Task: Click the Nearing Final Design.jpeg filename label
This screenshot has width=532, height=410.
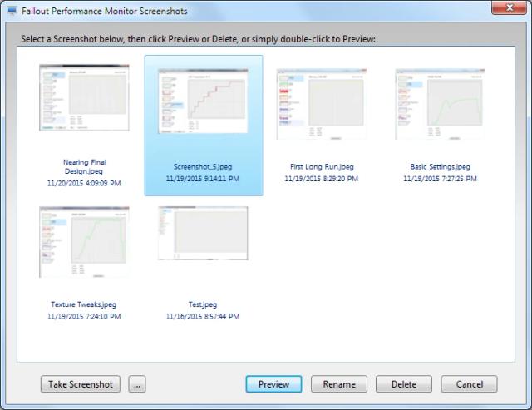Action: tap(84, 166)
